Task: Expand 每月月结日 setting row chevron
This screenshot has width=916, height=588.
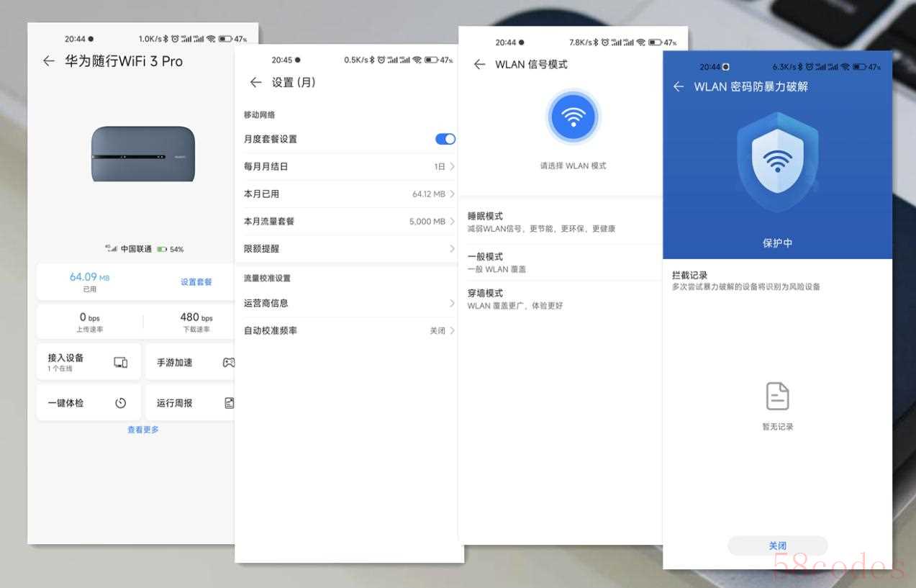Action: point(452,166)
